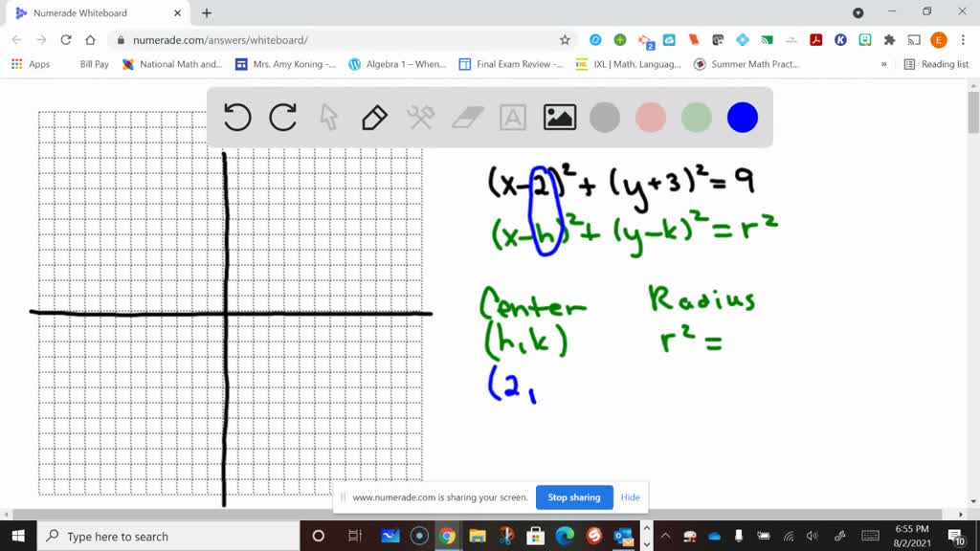Click the Redo arrow on the whiteboard toolbar
This screenshot has height=551, width=980.
point(282,117)
